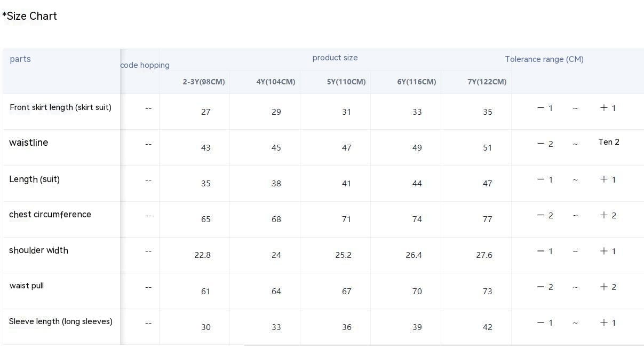
Task: Click the 5Y(110CM) size header
Action: (x=346, y=82)
